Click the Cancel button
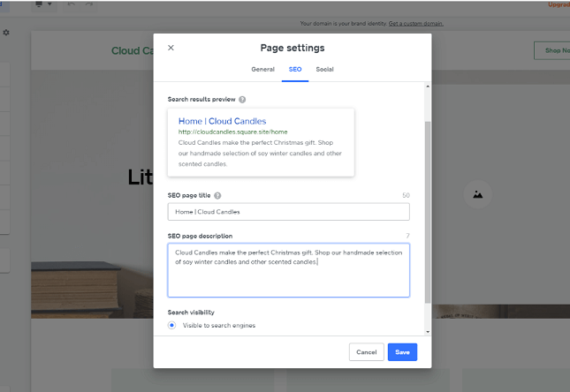This screenshot has height=392, width=570. 366,352
